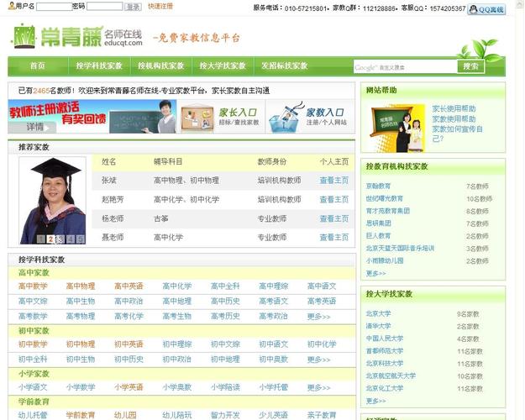525x420 pixels.
Task: Open the 快速注册 link
Action: coord(160,6)
